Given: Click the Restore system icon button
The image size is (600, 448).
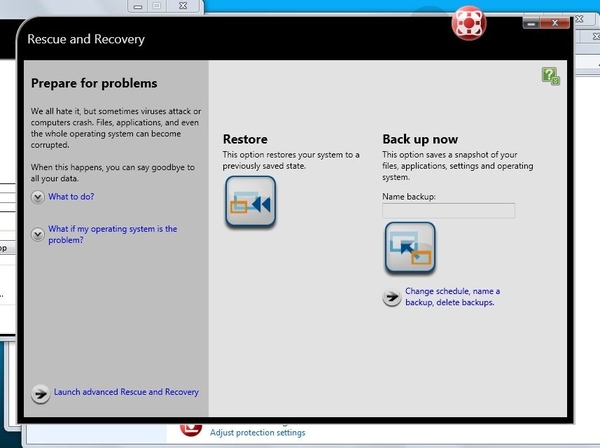Looking at the screenshot, I should [251, 201].
